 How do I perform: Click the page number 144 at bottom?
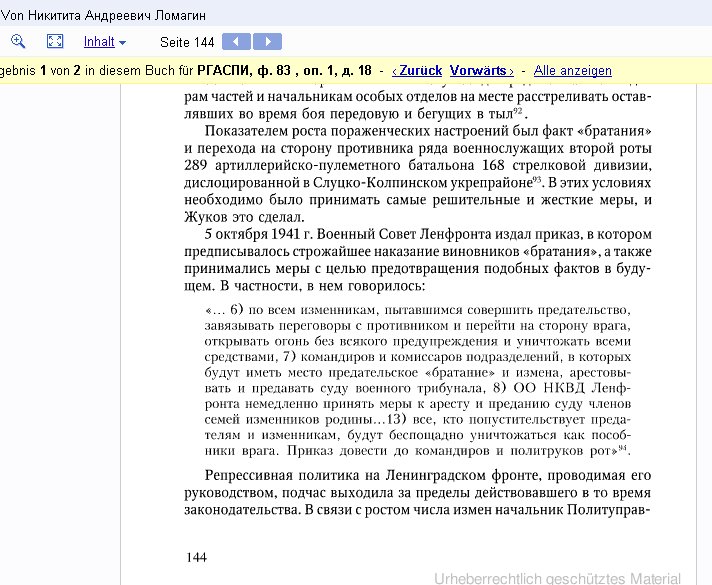(x=196, y=557)
